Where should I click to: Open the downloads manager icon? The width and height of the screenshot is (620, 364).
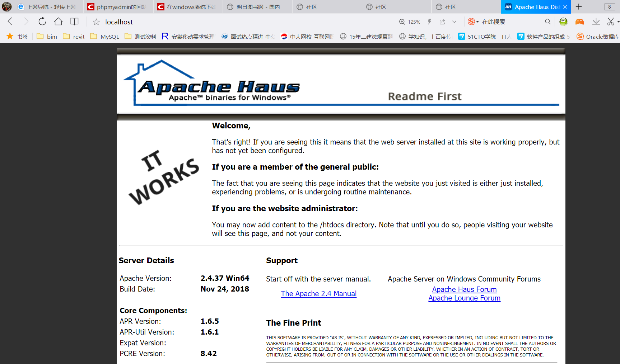point(596,22)
